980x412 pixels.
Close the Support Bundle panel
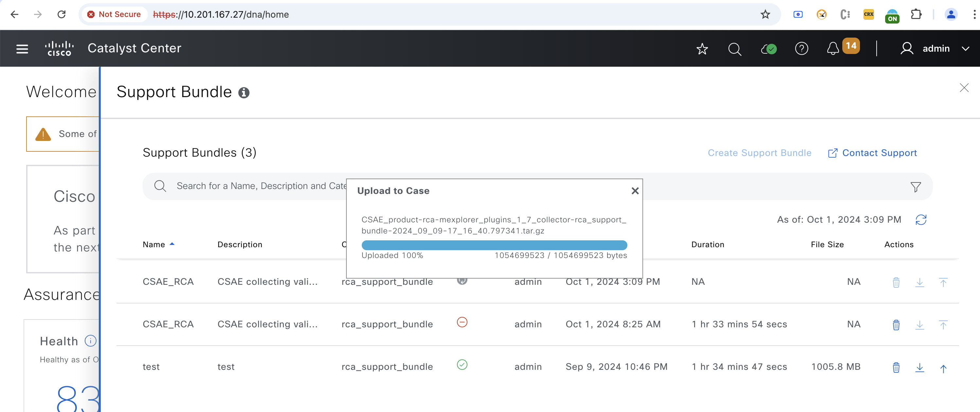(x=964, y=88)
